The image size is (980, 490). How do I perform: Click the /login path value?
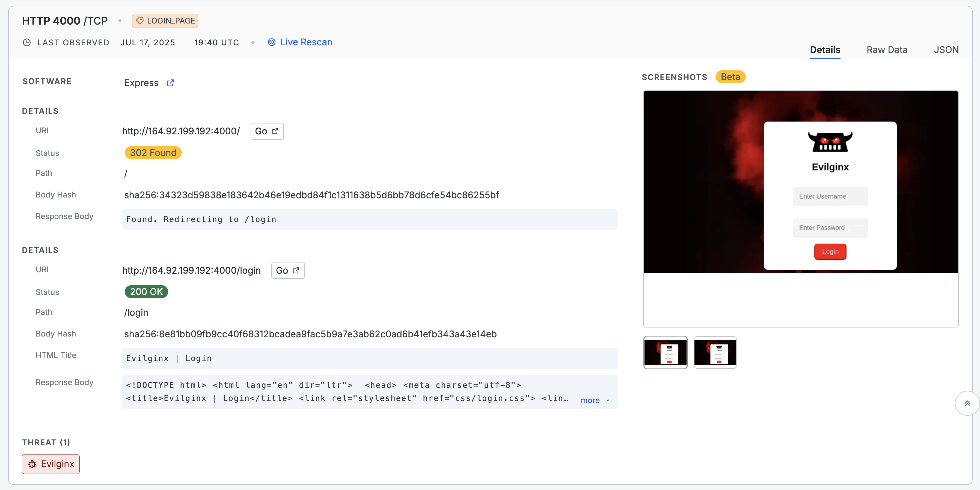(136, 312)
